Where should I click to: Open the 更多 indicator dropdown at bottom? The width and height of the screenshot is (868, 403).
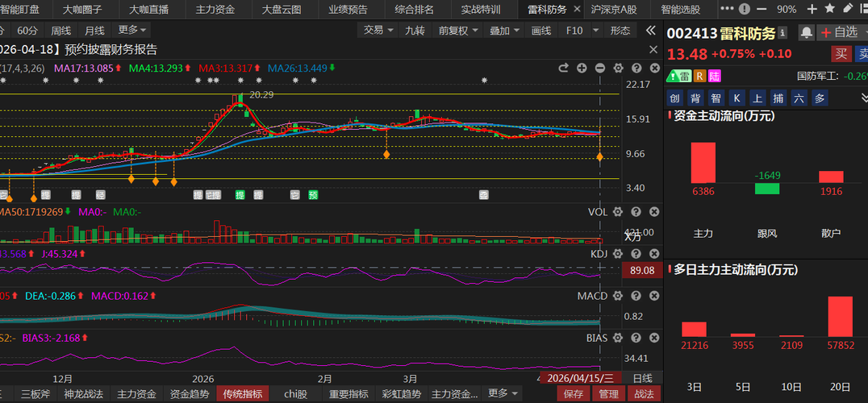tap(503, 393)
